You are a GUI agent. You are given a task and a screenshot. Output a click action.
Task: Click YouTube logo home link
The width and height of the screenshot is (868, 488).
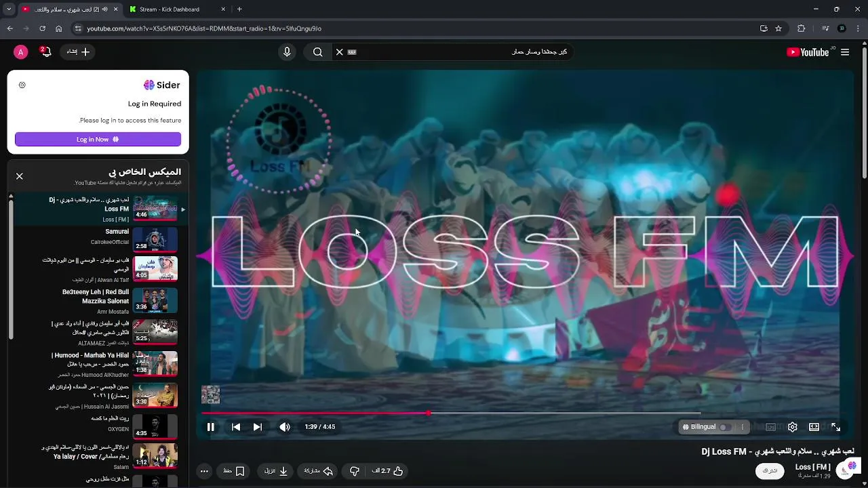[x=808, y=52]
